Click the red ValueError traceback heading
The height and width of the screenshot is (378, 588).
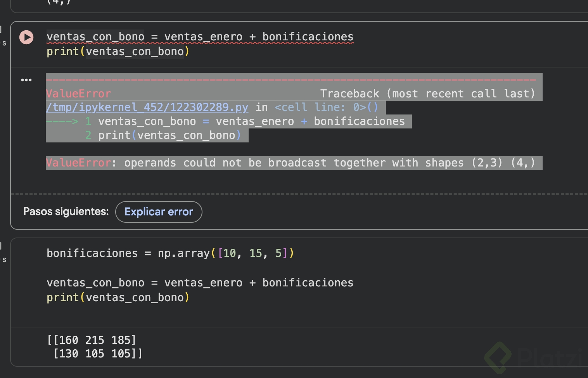(x=78, y=94)
